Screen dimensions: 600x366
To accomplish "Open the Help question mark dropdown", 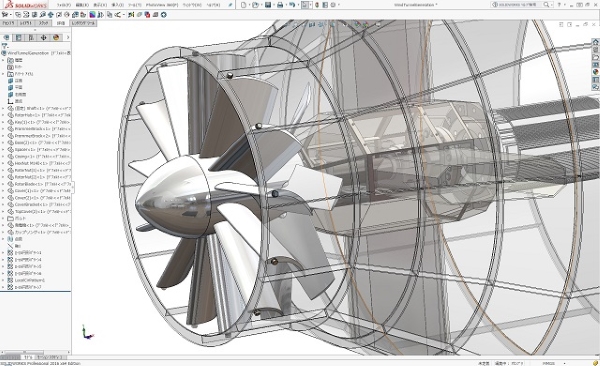I will [x=560, y=5].
